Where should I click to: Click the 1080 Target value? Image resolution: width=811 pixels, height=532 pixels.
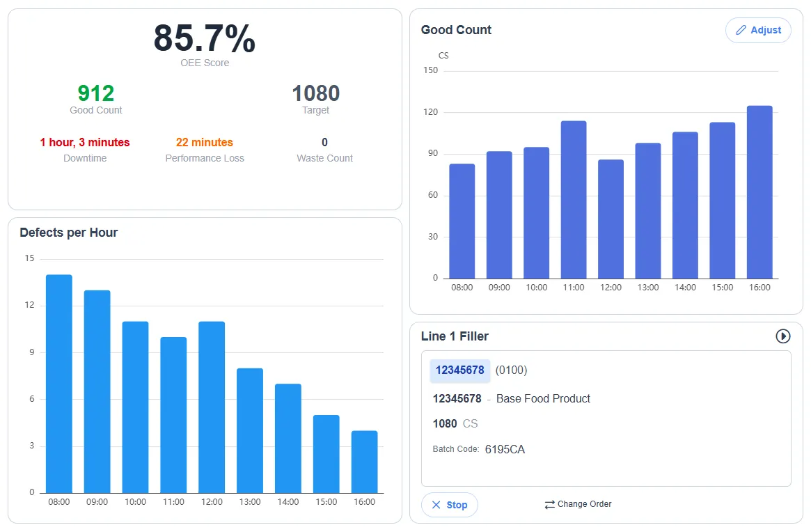[315, 94]
